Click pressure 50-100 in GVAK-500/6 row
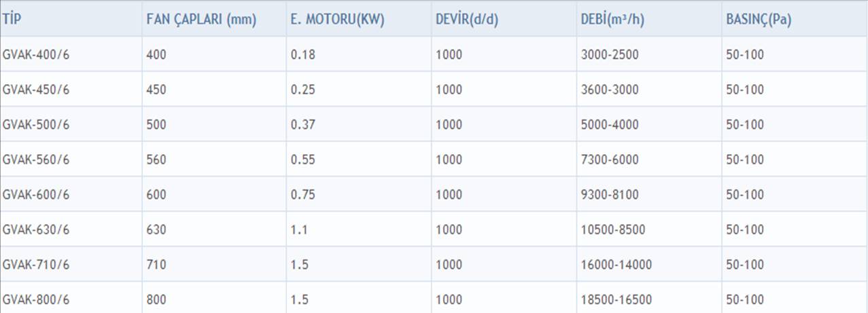 [745, 124]
